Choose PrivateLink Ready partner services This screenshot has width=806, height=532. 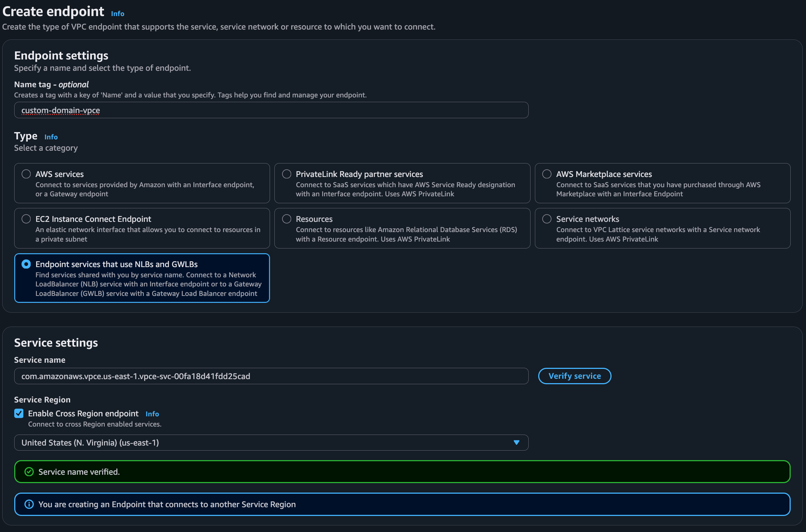[286, 174]
